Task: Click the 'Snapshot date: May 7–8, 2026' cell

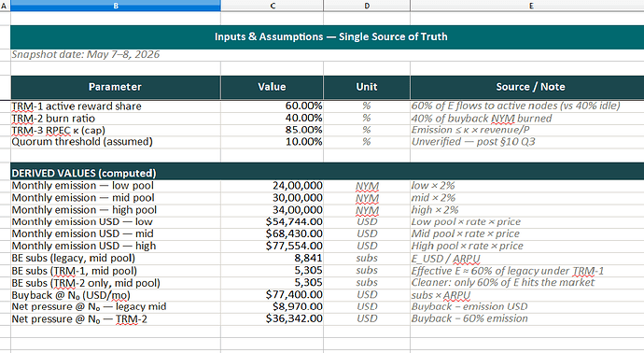Action: click(116, 55)
